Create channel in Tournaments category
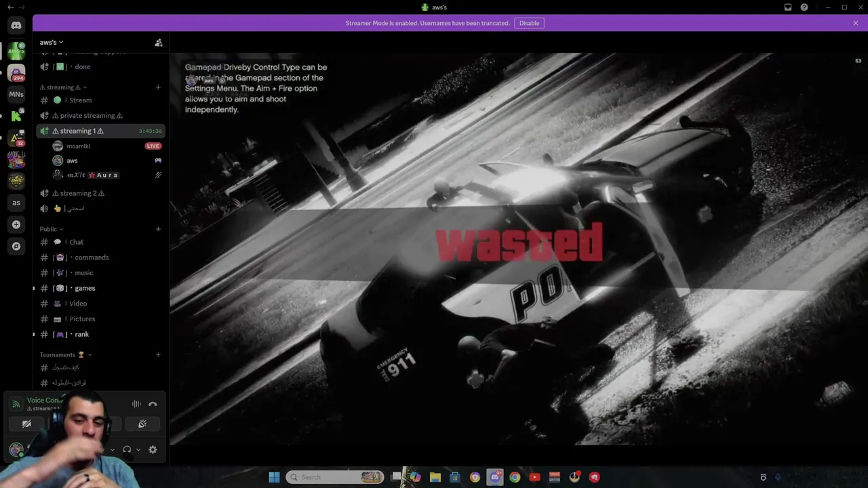The width and height of the screenshot is (868, 488). point(158,354)
